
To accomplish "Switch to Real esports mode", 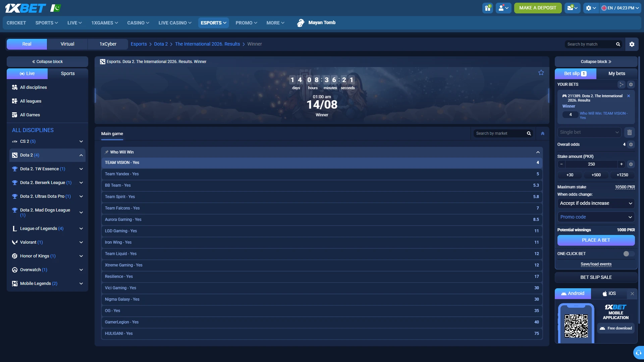I will click(x=27, y=44).
